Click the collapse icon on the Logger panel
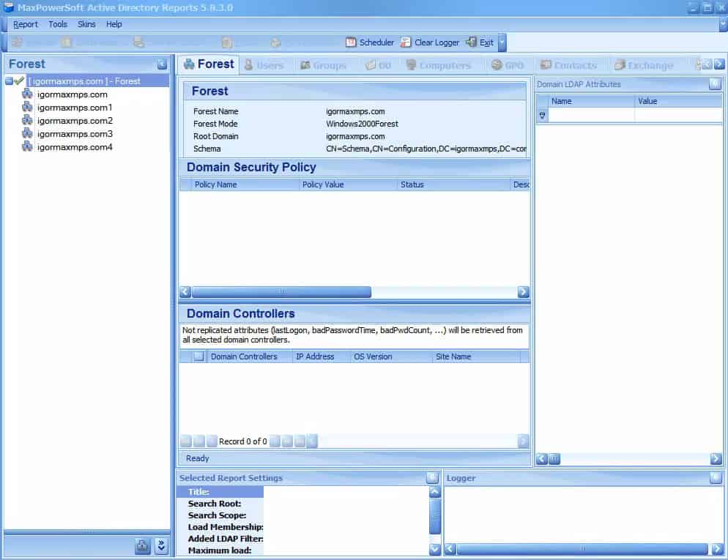The width and height of the screenshot is (728, 560). pyautogui.click(x=714, y=478)
